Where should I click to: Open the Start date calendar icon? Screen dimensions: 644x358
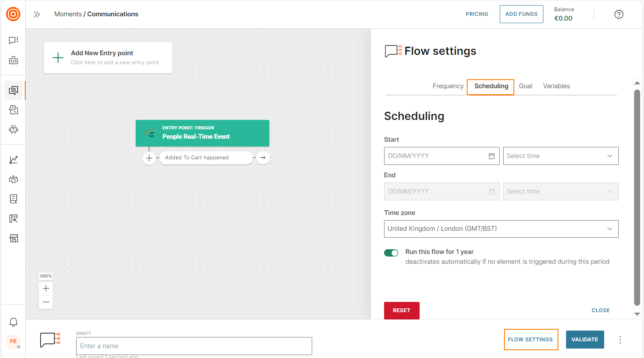[x=492, y=156]
